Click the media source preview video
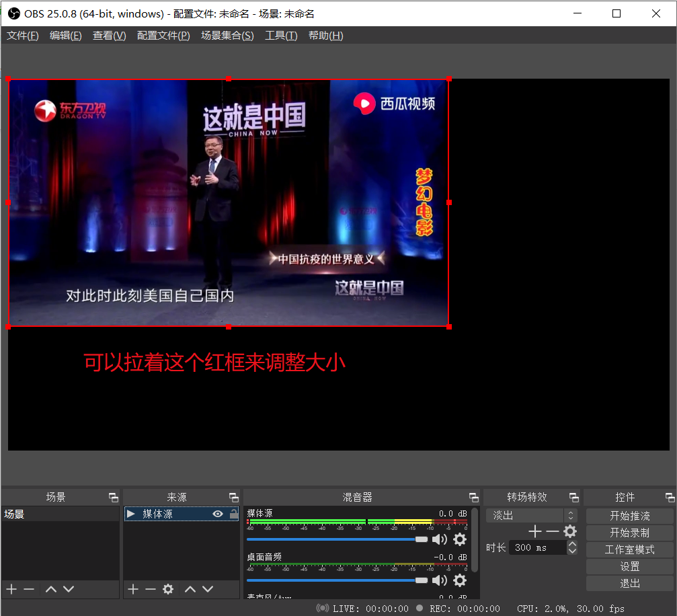 [x=229, y=202]
